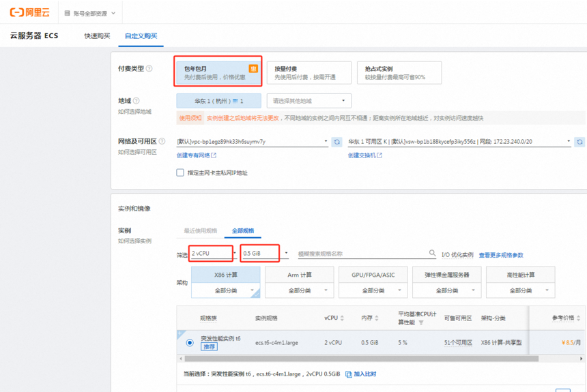Click the spec search magnifier icon

[432, 253]
